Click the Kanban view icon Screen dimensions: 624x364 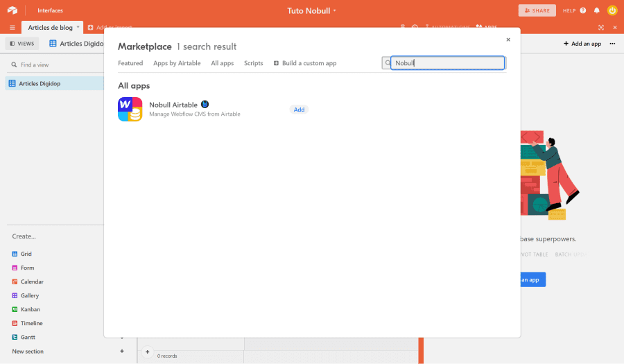coord(15,309)
